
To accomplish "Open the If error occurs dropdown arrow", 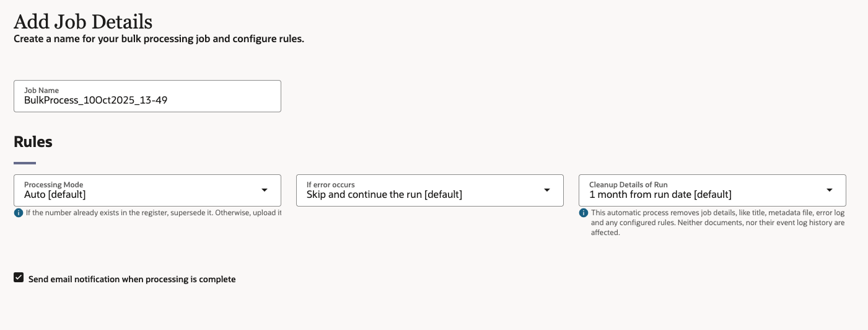I will 547,190.
